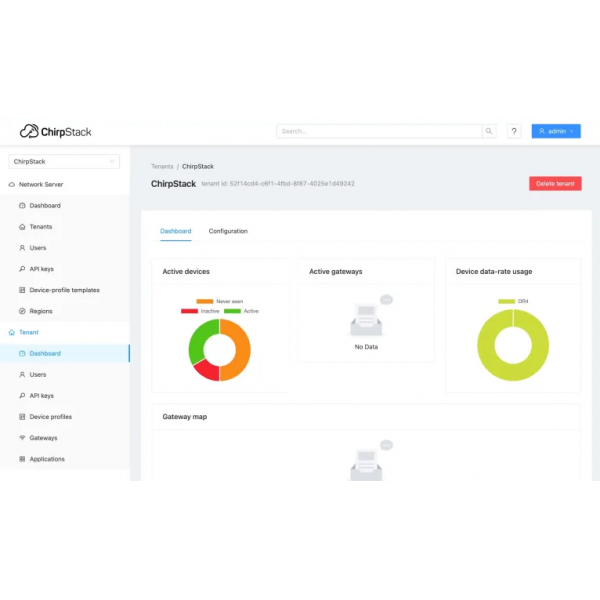This screenshot has height=600, width=600.
Task: Click the Regions compass icon
Action: point(22,311)
